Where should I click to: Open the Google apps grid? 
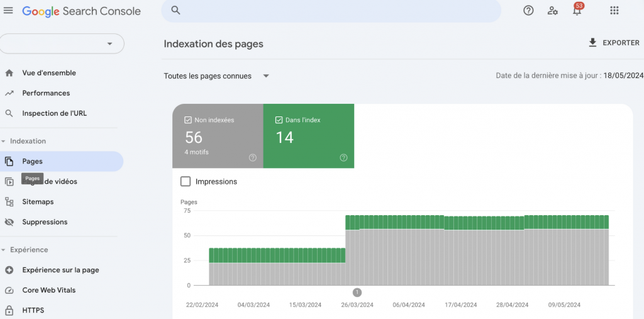(x=614, y=11)
